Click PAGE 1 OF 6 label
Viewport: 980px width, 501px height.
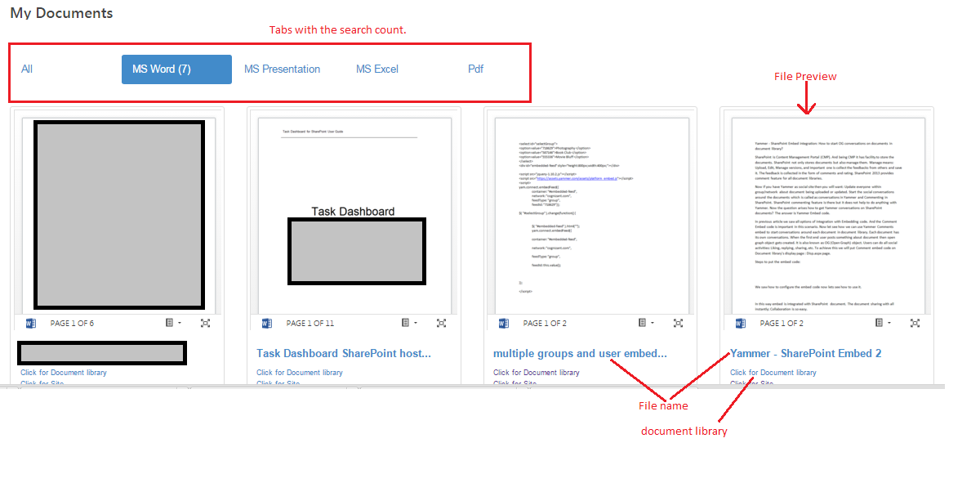coord(72,324)
